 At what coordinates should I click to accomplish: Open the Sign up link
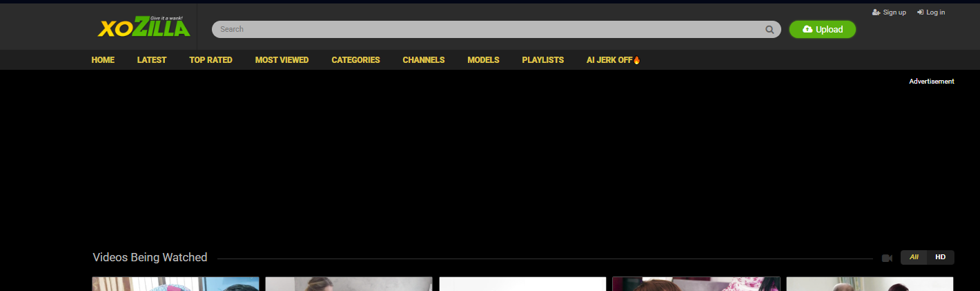[889, 12]
